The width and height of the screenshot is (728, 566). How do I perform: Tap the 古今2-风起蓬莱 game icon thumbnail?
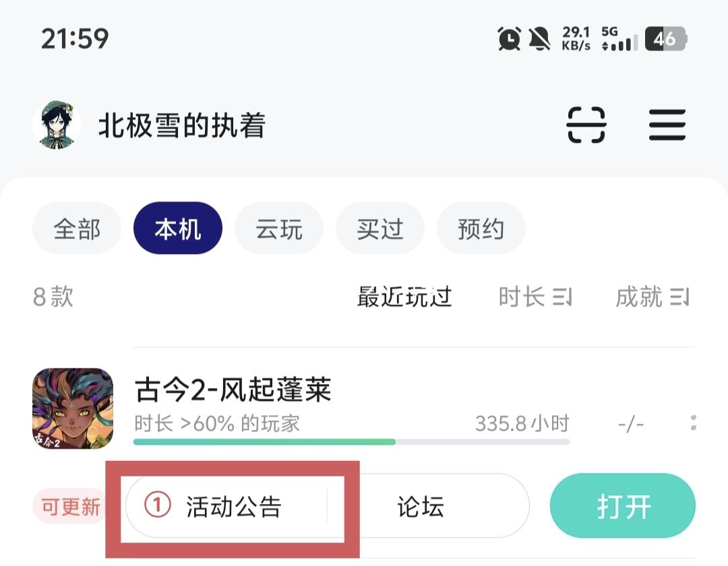[x=73, y=408]
